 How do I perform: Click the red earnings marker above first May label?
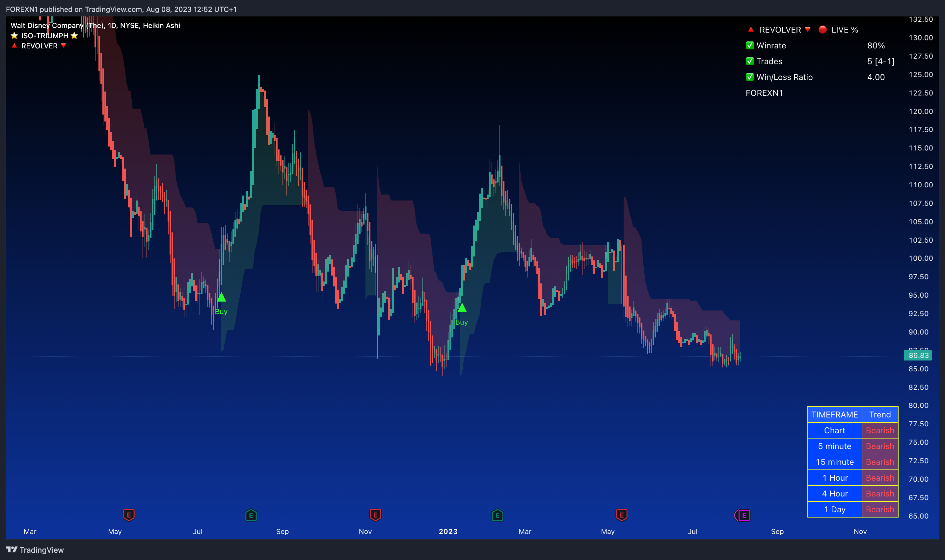tap(129, 515)
